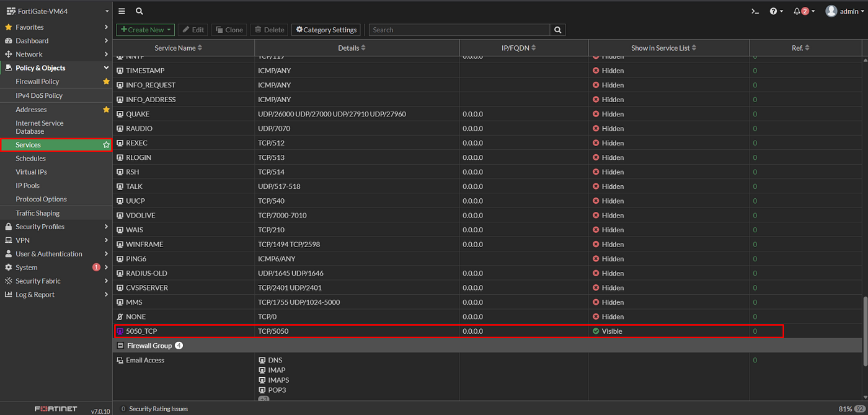Open the CLI console icon
Image resolution: width=868 pixels, height=415 pixels.
[x=755, y=11]
